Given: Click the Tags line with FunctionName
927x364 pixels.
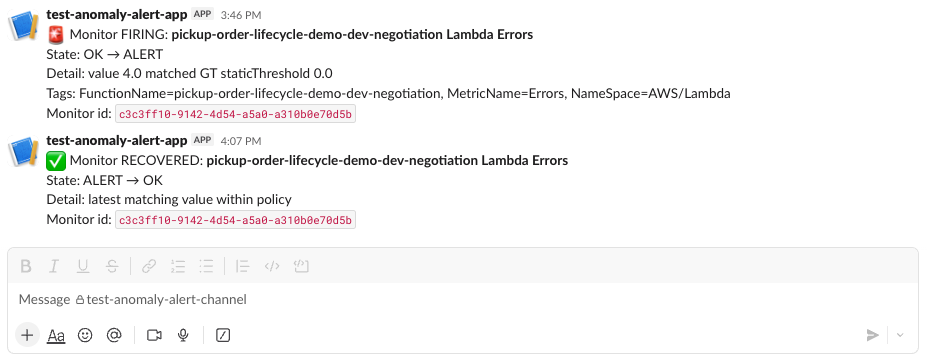Looking at the screenshot, I should coord(388,93).
